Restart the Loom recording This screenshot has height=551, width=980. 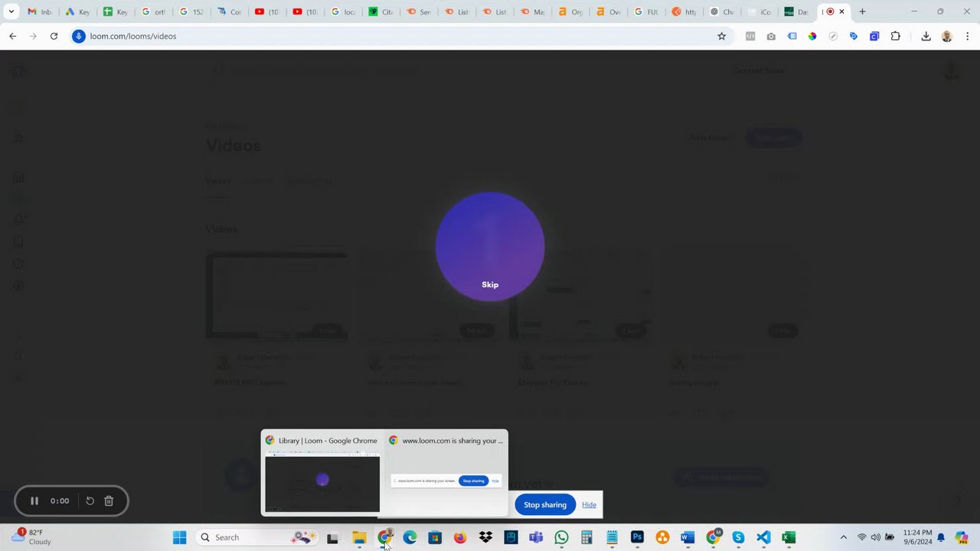[x=90, y=501]
